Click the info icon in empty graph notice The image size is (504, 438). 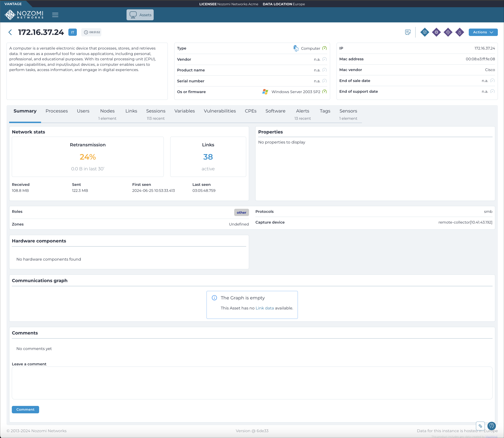point(214,298)
